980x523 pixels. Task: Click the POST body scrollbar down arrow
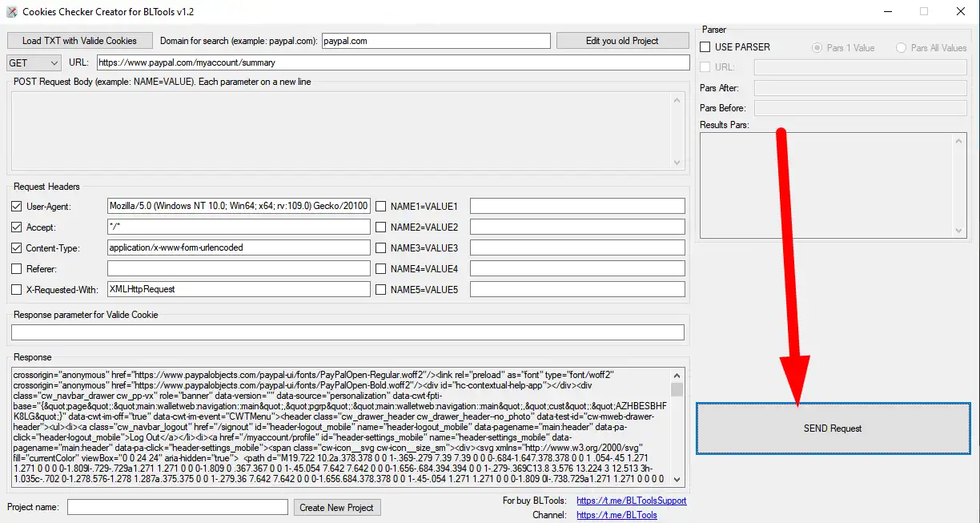click(x=677, y=163)
